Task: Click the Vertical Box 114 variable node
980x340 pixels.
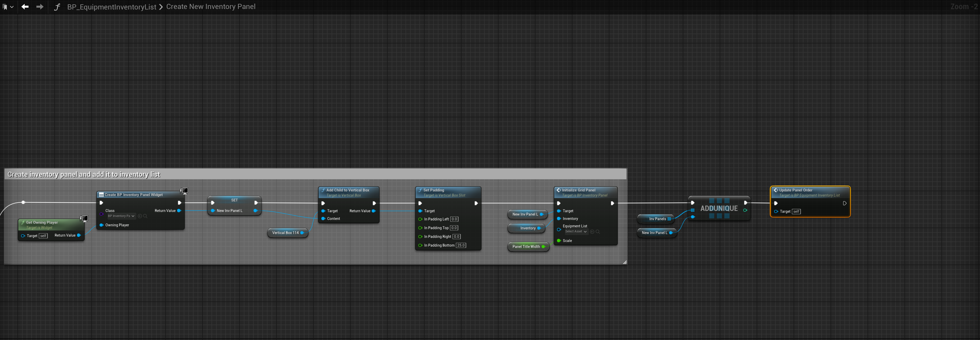Action: [x=285, y=233]
